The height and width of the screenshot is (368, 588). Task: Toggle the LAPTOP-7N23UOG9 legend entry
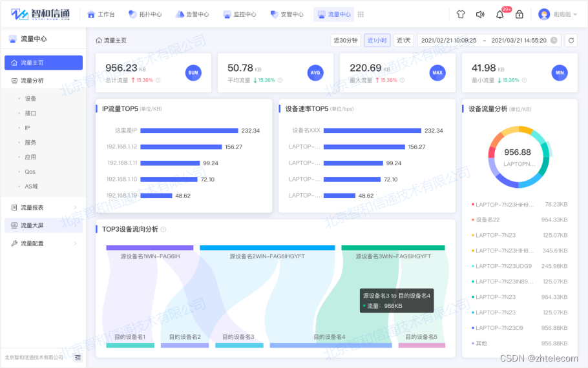(x=520, y=266)
